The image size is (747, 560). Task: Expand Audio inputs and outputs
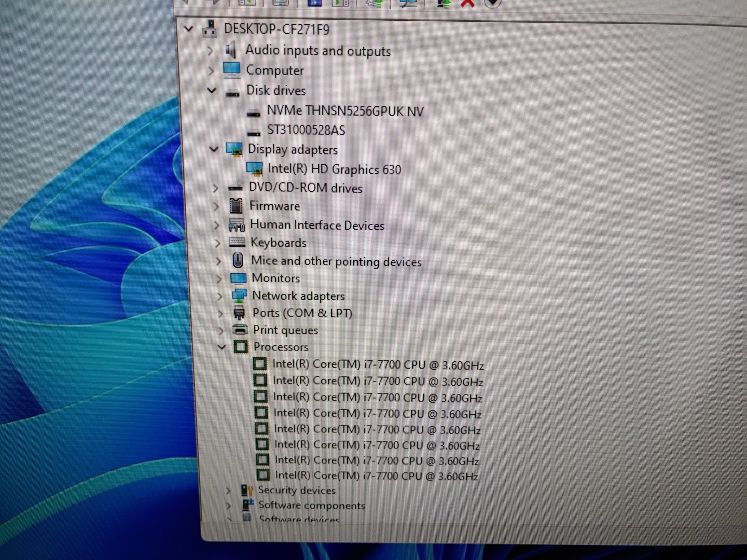point(210,51)
